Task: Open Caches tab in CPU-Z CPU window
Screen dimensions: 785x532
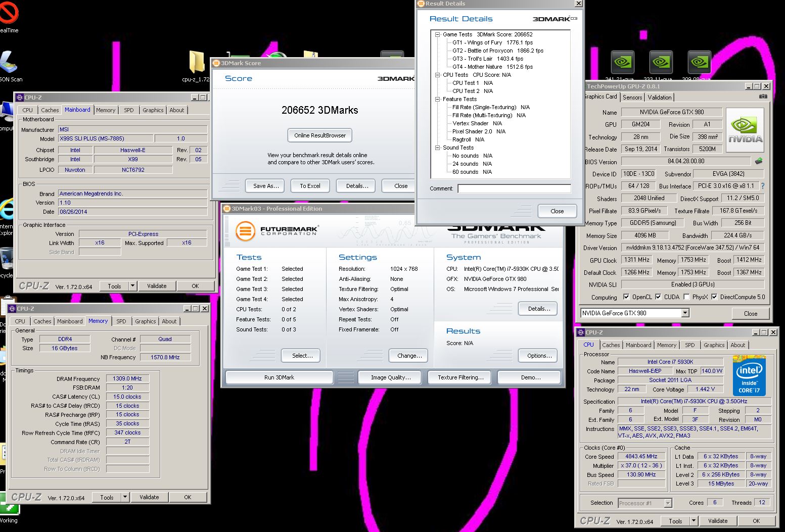Action: pyautogui.click(x=611, y=345)
